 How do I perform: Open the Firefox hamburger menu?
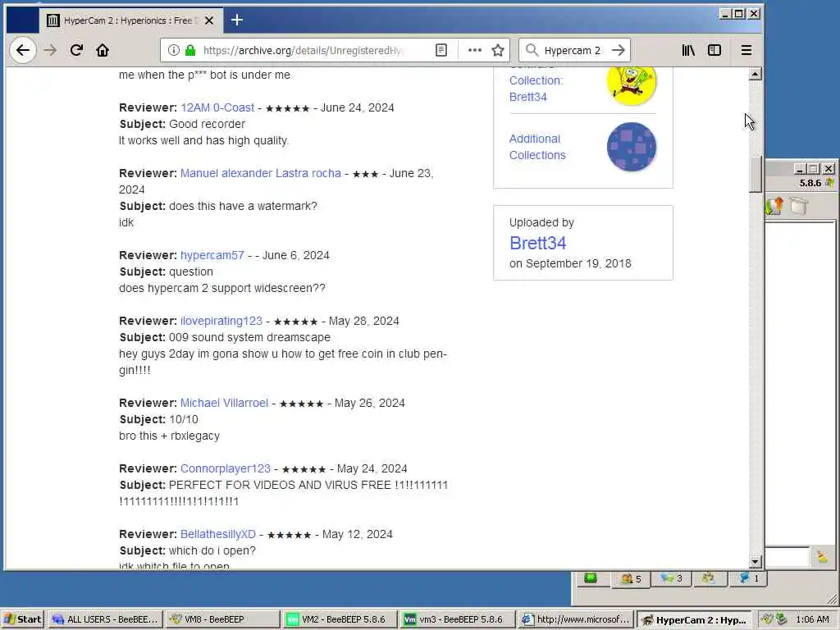pyautogui.click(x=746, y=50)
